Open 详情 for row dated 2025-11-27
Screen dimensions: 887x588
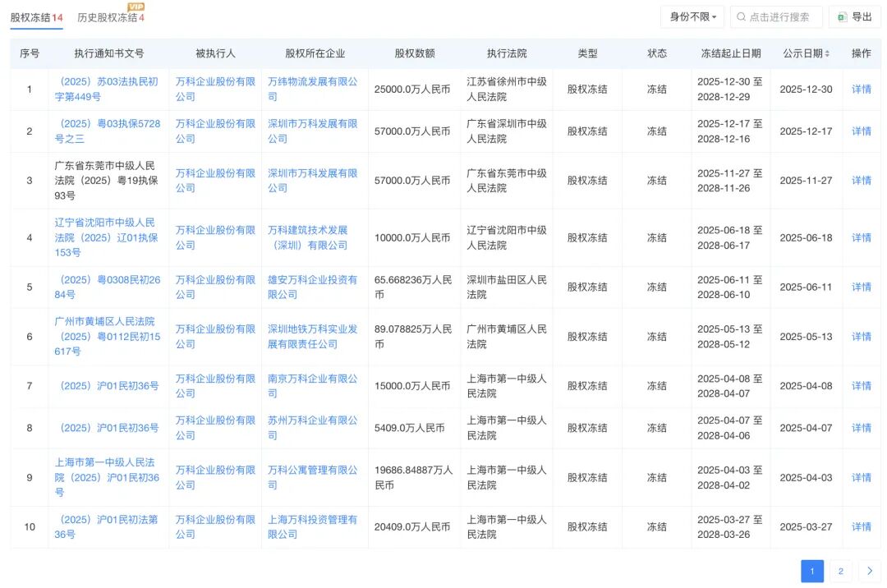(861, 181)
